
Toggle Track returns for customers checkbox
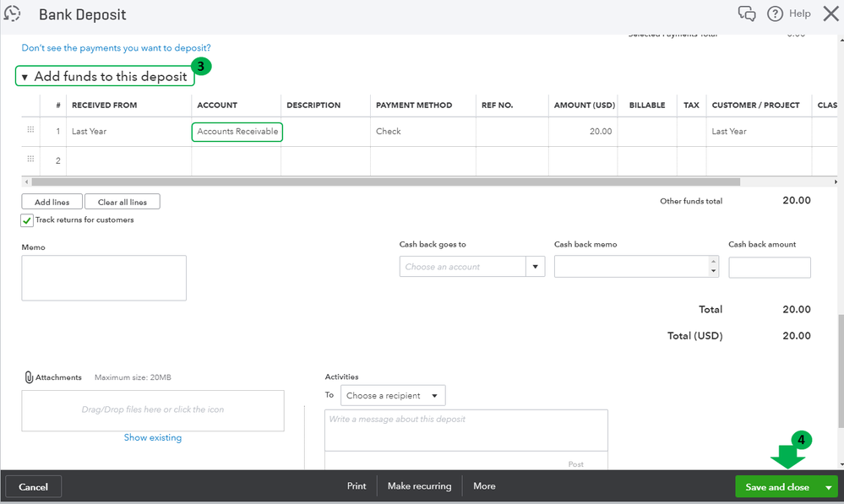27,220
